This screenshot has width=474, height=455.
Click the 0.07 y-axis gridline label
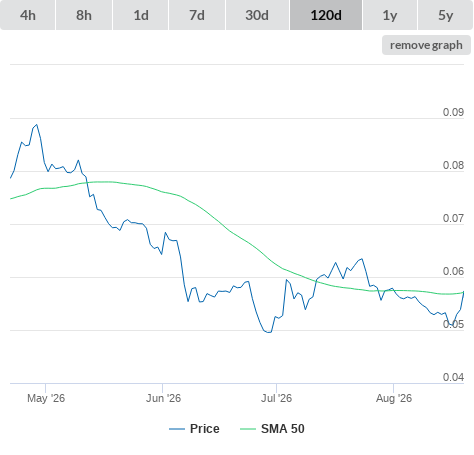[453, 218]
